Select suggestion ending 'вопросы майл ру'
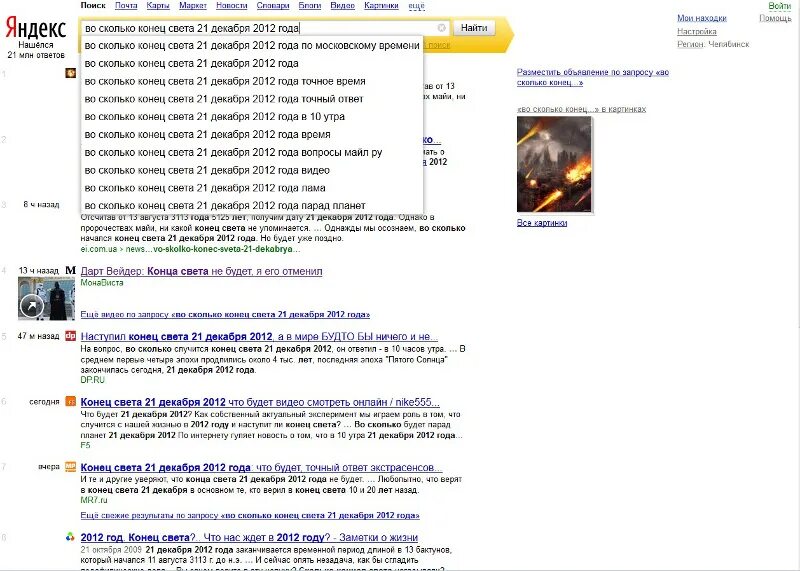 (252, 153)
